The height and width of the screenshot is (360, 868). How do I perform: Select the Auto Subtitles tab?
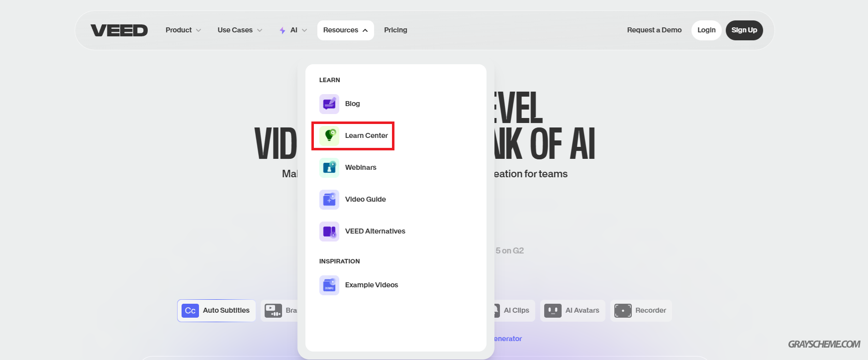tap(216, 311)
